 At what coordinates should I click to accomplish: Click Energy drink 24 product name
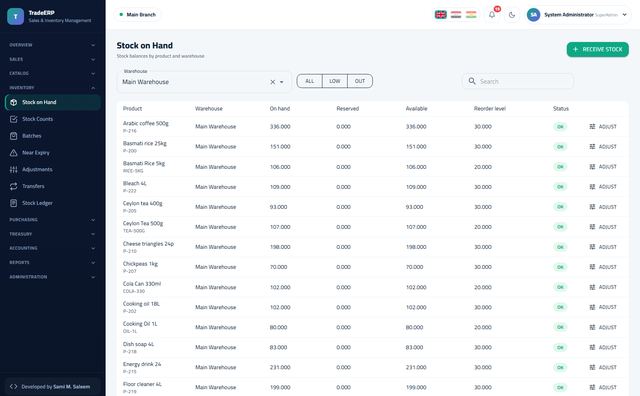(x=142, y=364)
